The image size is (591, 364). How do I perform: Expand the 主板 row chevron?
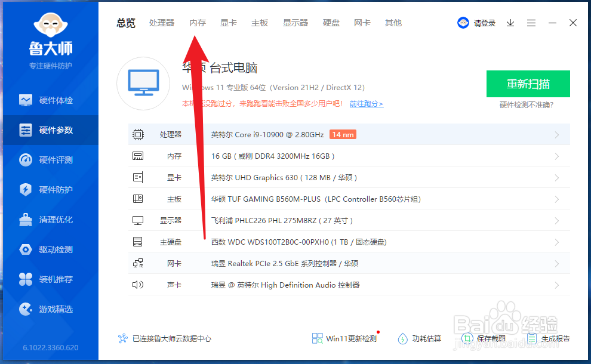tap(557, 199)
